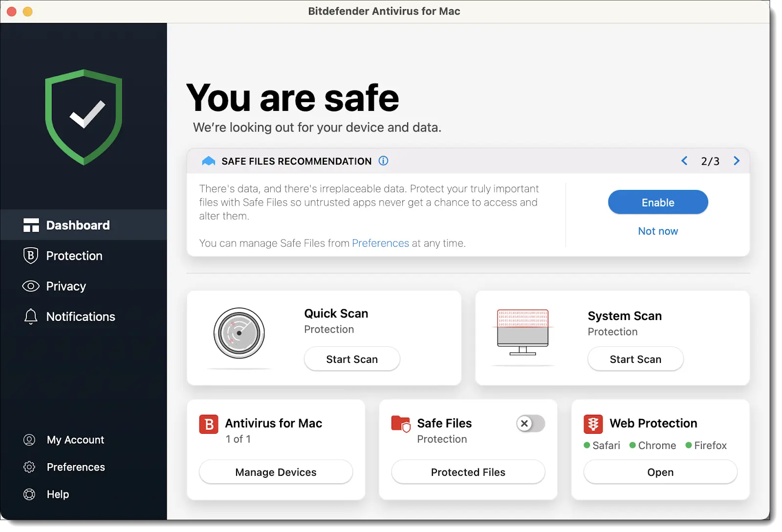Screen dimensions: 782x532
Task: Click the System Scan monitor icon
Action: pos(522,332)
